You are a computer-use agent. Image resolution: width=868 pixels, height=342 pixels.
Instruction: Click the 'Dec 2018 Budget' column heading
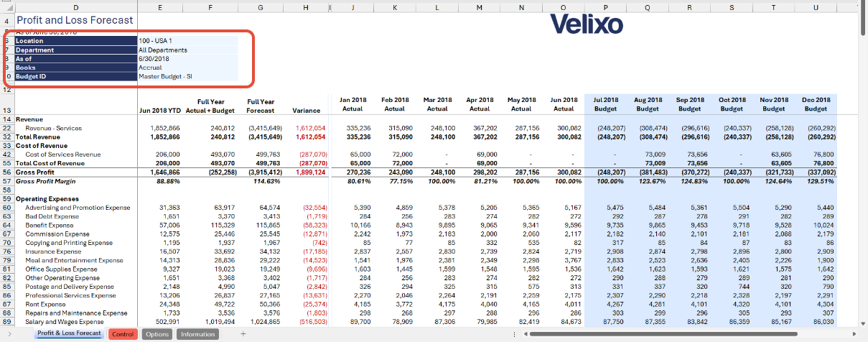[x=816, y=105]
